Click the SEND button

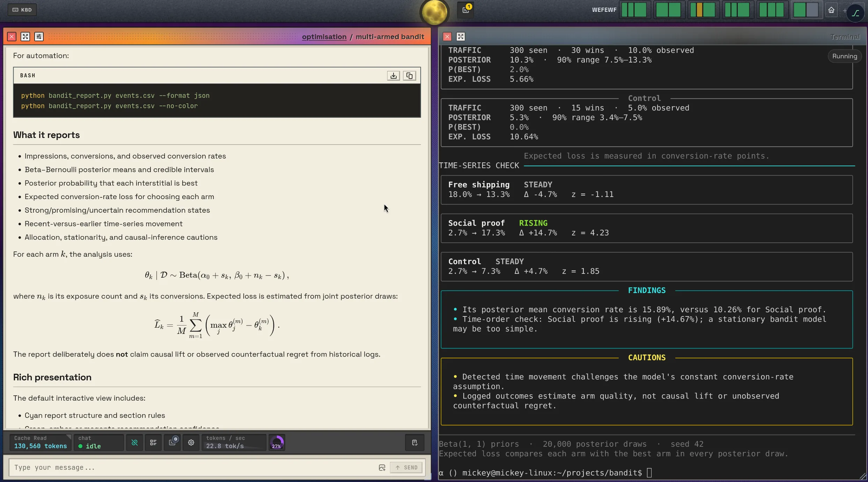click(406, 468)
